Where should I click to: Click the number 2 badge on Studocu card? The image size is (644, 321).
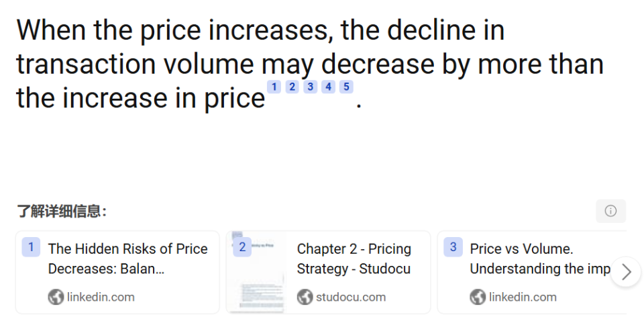(x=242, y=247)
